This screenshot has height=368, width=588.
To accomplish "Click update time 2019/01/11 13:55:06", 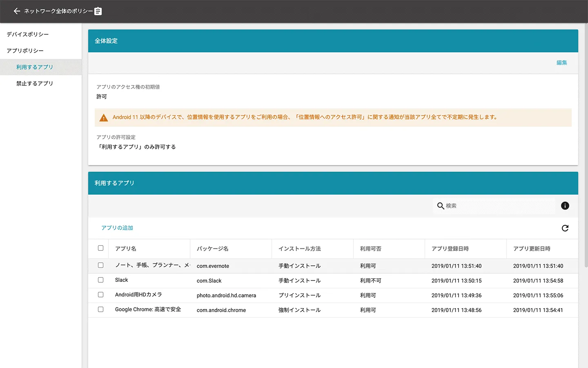I will (x=538, y=295).
